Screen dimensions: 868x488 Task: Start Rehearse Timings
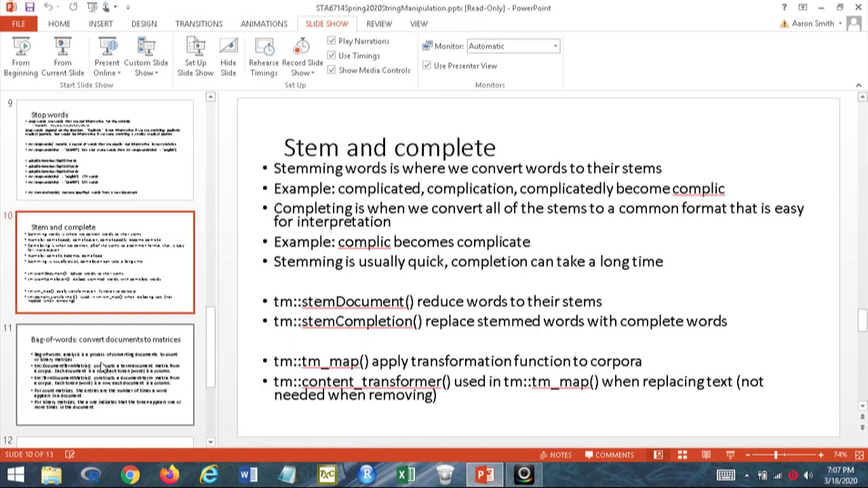[264, 57]
